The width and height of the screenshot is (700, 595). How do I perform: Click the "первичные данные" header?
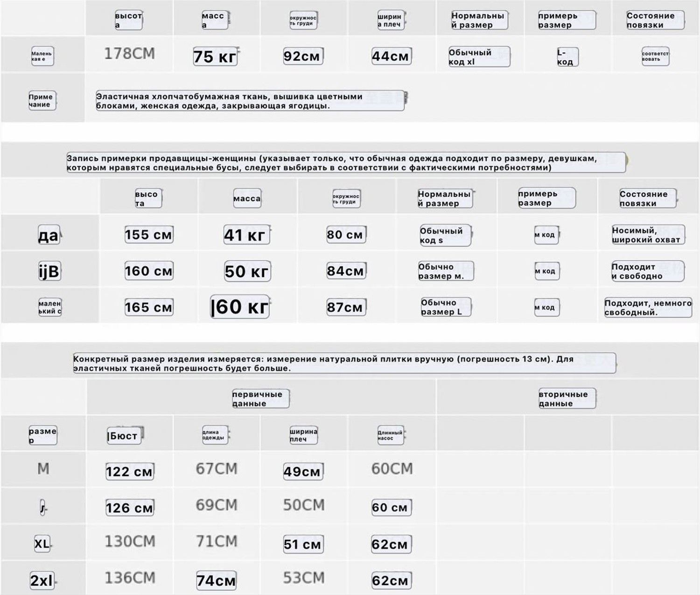[261, 399]
